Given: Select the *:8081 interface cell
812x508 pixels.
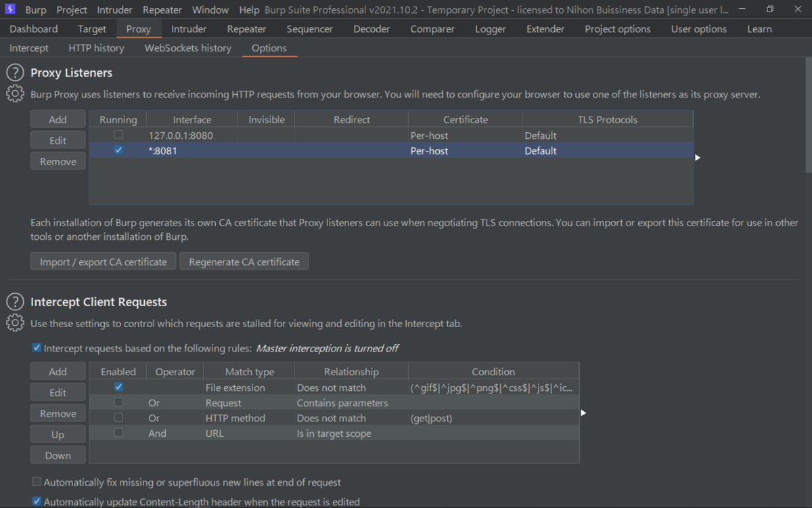Looking at the screenshot, I should (x=191, y=150).
